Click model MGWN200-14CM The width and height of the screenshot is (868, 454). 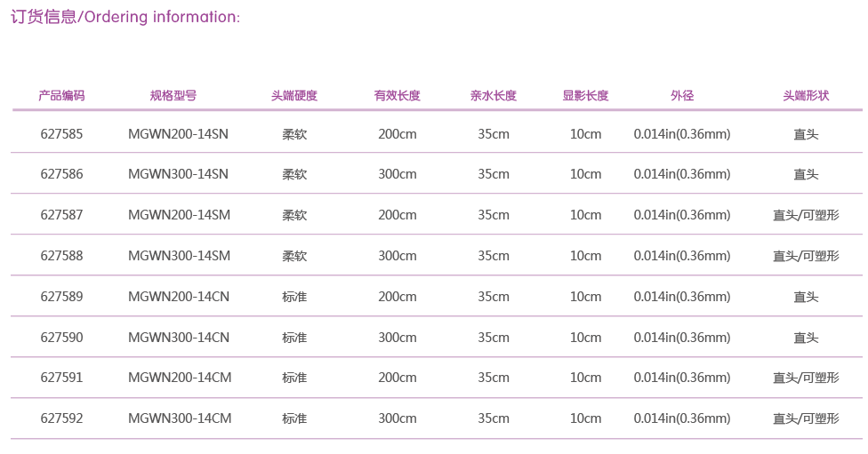tap(180, 378)
